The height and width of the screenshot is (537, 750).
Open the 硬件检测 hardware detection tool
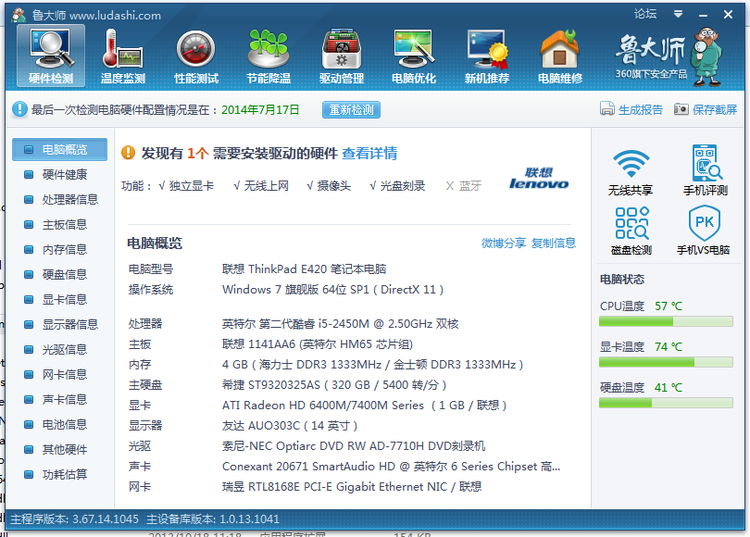click(x=51, y=55)
